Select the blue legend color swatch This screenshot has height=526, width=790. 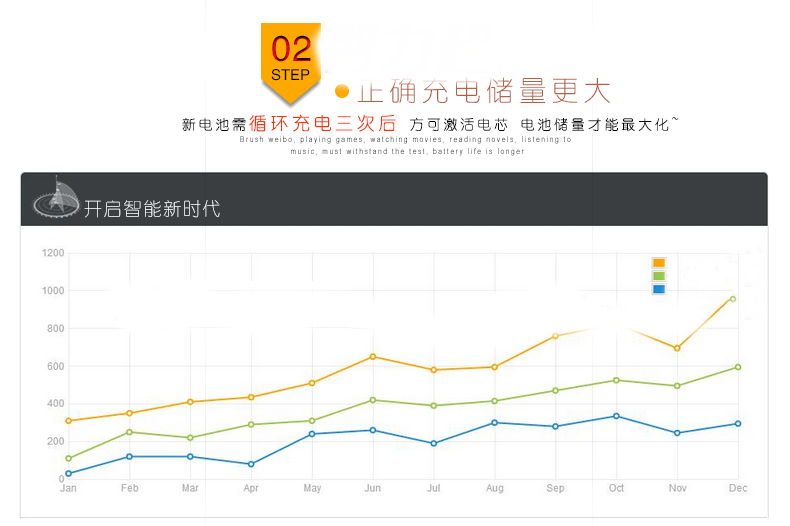pos(659,289)
